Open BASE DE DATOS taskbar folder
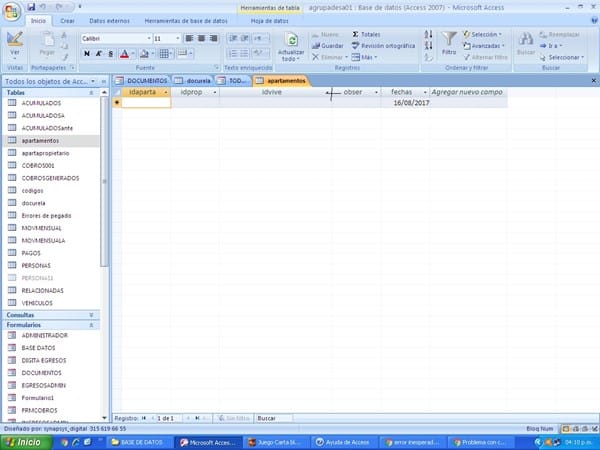The image size is (600, 450). [x=139, y=443]
